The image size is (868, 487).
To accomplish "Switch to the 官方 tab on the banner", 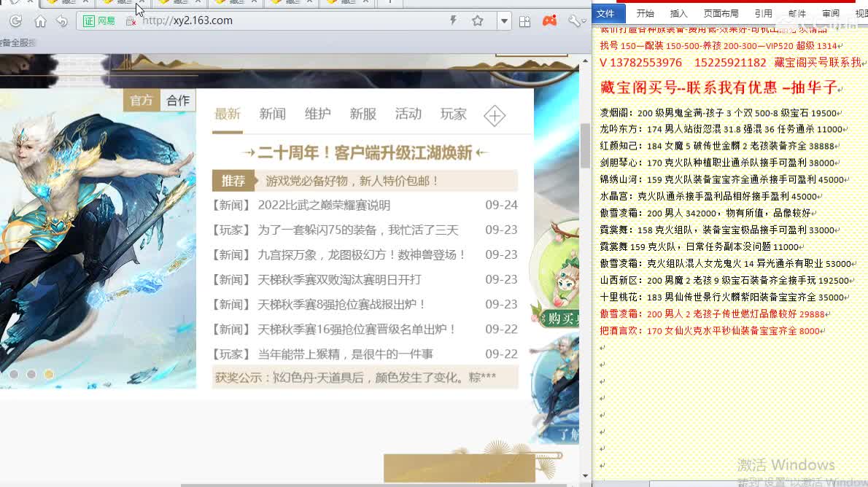I will click(142, 100).
